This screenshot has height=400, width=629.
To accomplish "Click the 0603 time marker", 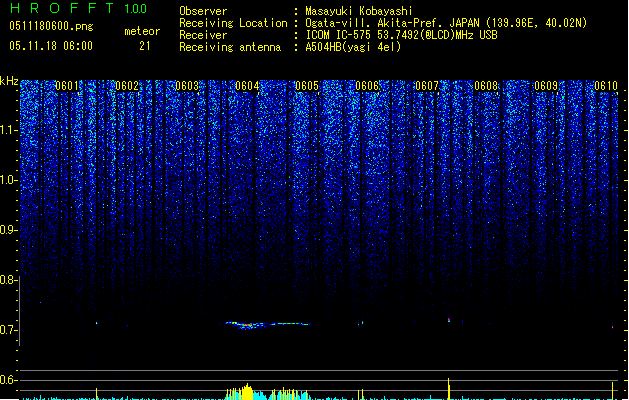I will point(187,86).
